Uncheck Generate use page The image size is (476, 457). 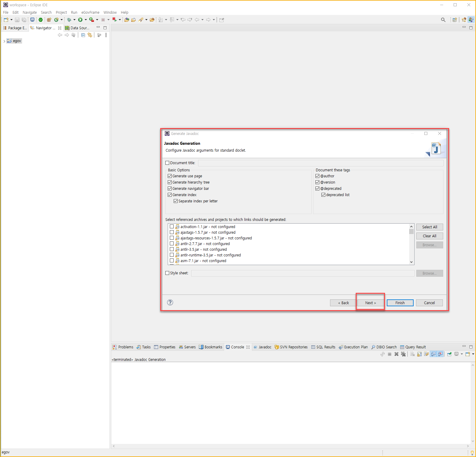(170, 176)
